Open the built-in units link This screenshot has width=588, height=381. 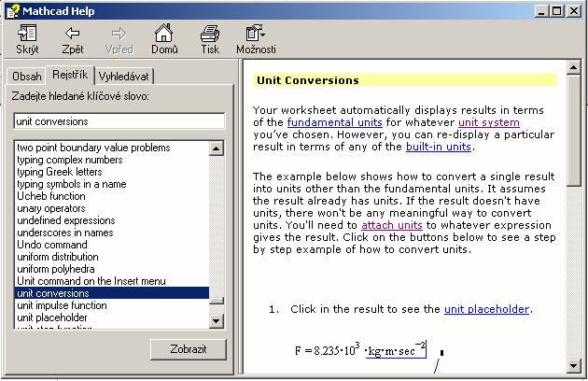pyautogui.click(x=439, y=147)
